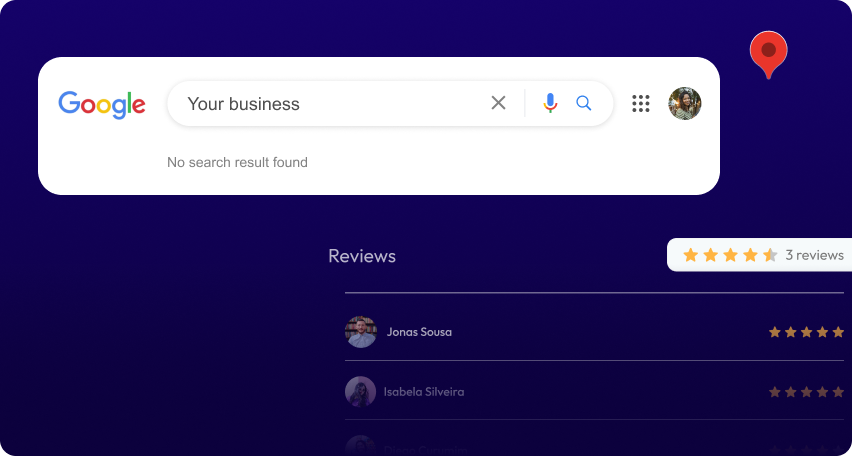
Task: Open the Google apps grid
Action: [641, 103]
